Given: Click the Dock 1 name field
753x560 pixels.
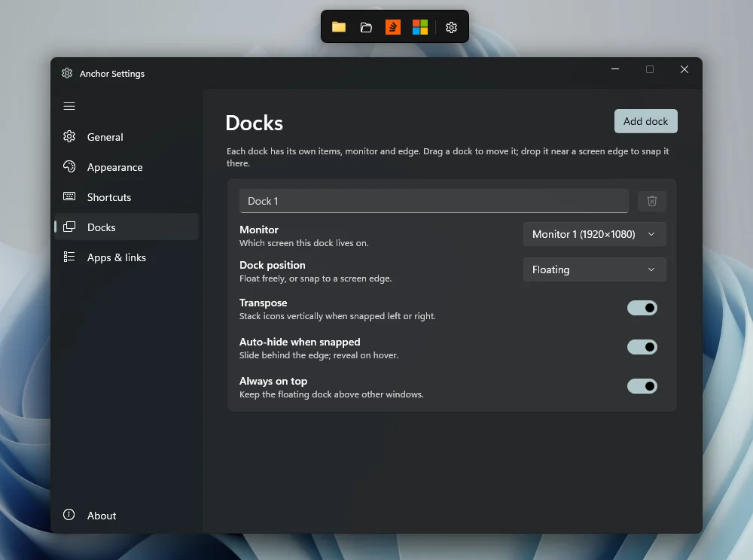Looking at the screenshot, I should [x=434, y=201].
